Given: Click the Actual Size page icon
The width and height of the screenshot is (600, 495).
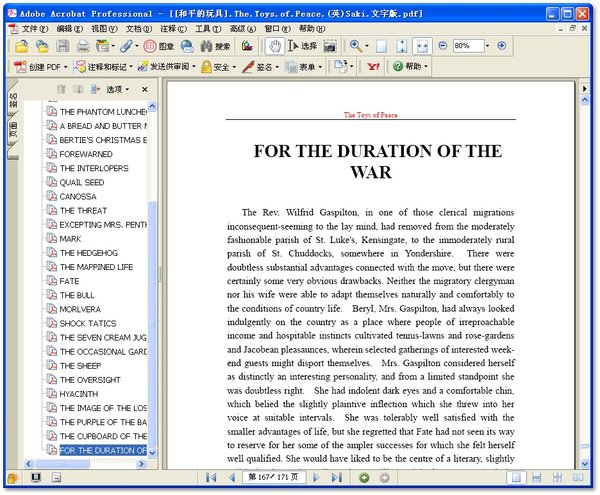Looking at the screenshot, I should click(x=381, y=46).
